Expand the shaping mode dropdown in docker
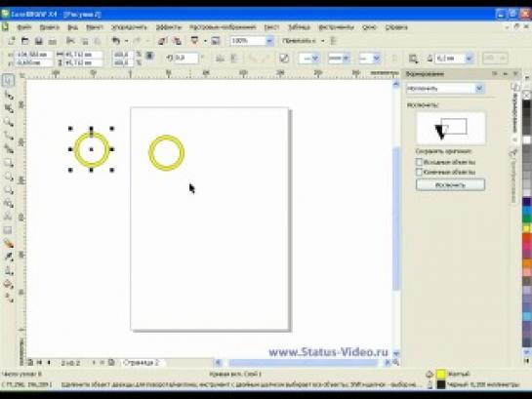Viewport: 532px width, 399px height. pyautogui.click(x=479, y=89)
